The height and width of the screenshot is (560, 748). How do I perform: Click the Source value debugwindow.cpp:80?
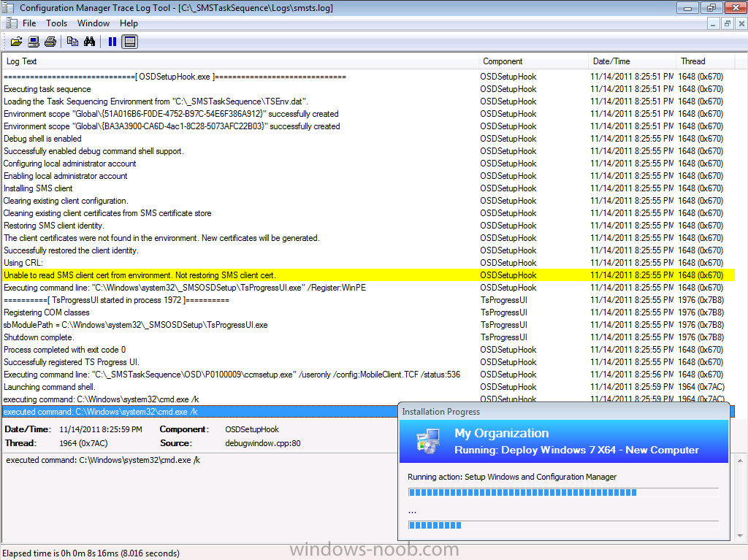tap(263, 443)
